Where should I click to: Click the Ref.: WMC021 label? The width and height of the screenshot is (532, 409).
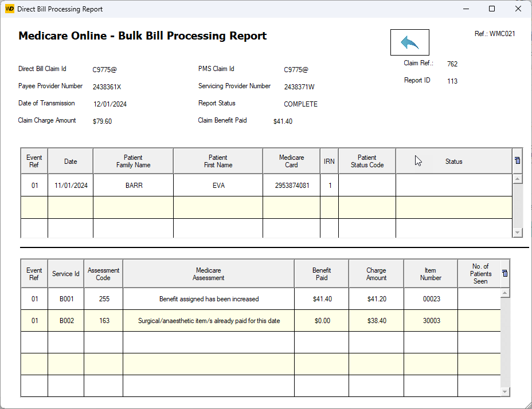click(x=495, y=34)
